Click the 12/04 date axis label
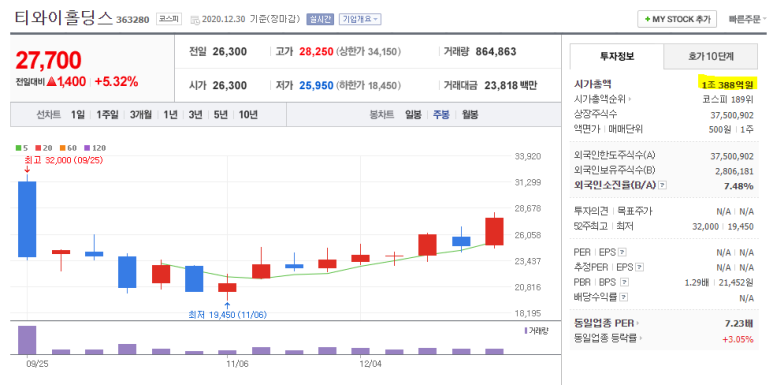This screenshot has width=773, height=385. 371,363
